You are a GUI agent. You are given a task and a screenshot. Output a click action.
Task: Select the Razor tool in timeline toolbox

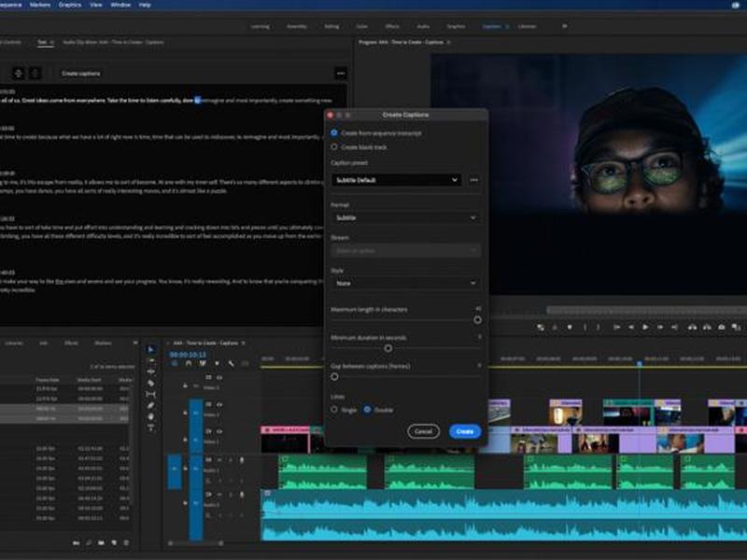point(151,383)
